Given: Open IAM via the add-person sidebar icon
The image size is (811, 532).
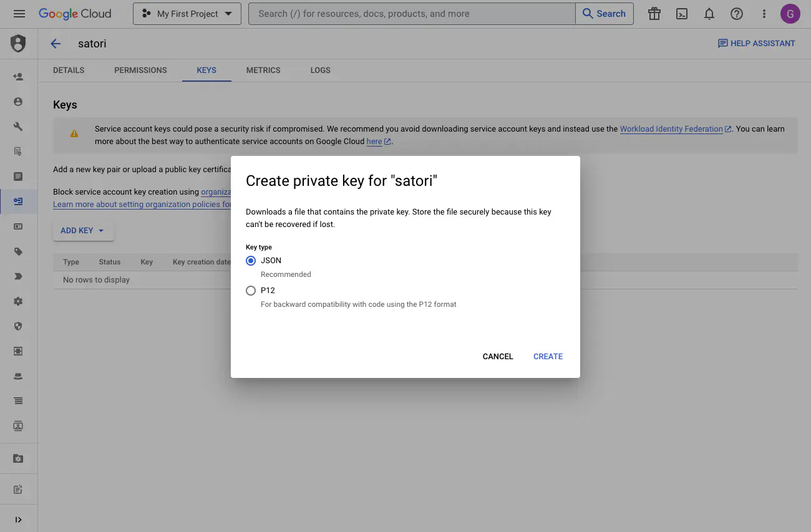Looking at the screenshot, I should 18,76.
